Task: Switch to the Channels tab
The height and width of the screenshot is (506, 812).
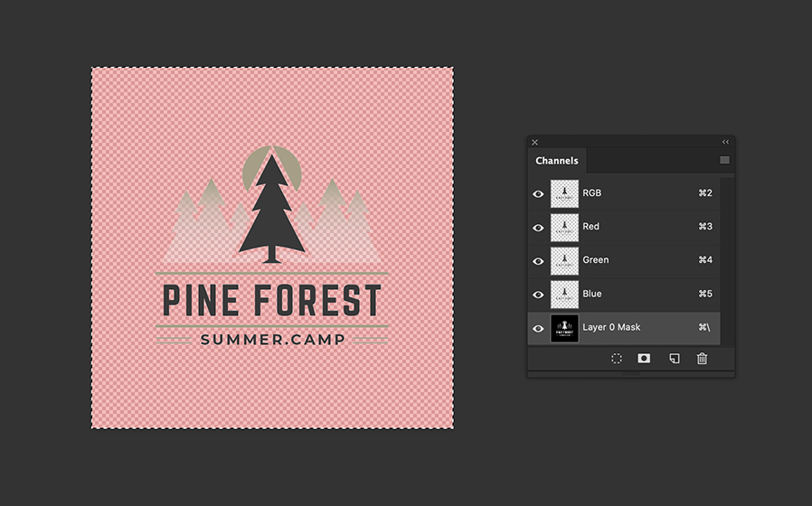Action: pos(557,161)
